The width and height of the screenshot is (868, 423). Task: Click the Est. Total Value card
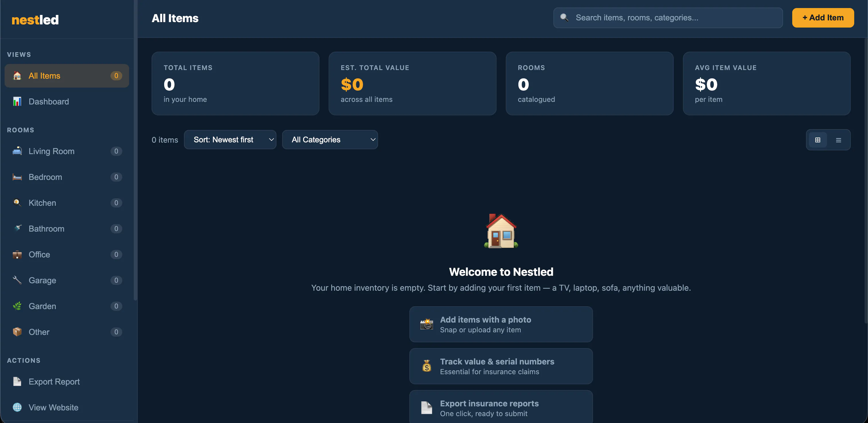(412, 84)
